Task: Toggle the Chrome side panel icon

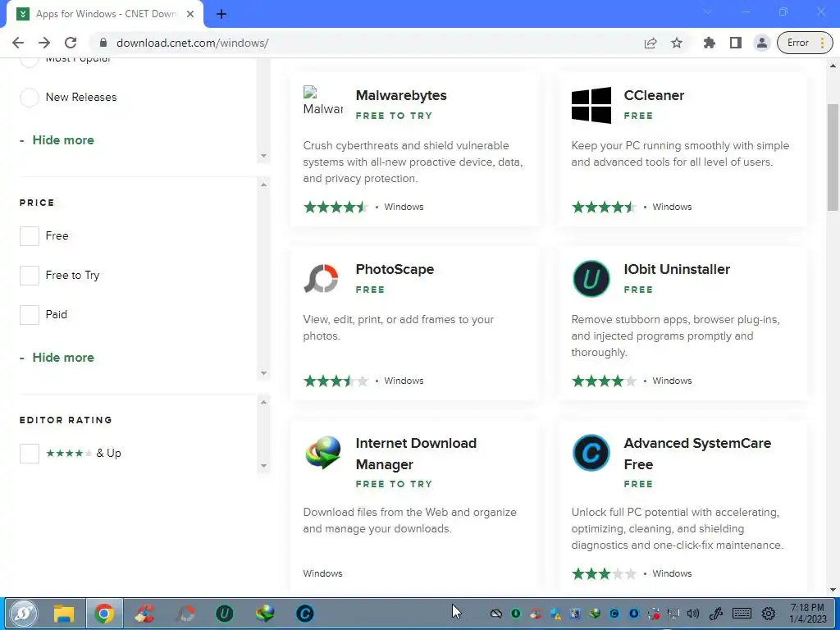Action: [x=736, y=43]
